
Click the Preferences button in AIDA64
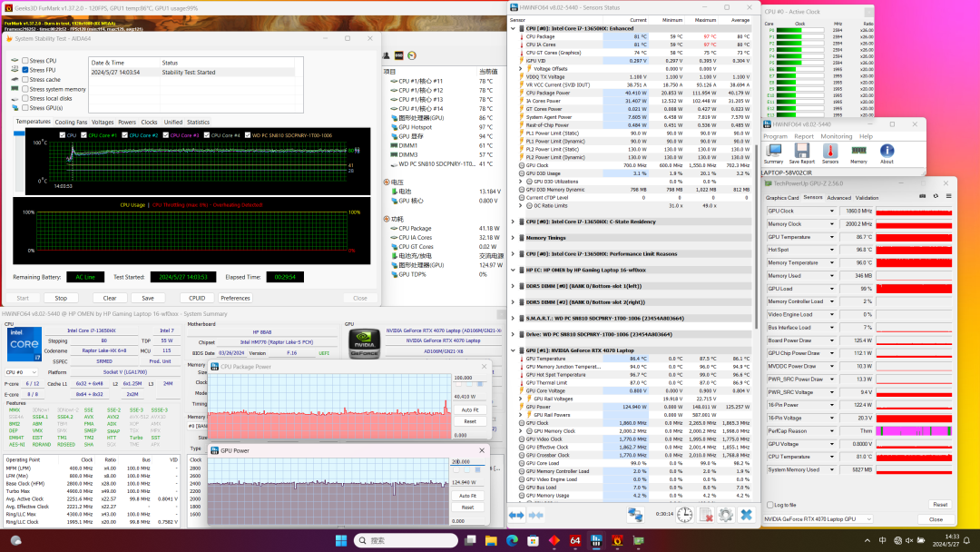tap(235, 298)
